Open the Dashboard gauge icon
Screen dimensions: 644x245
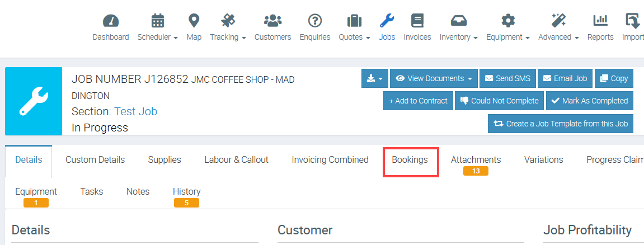110,21
